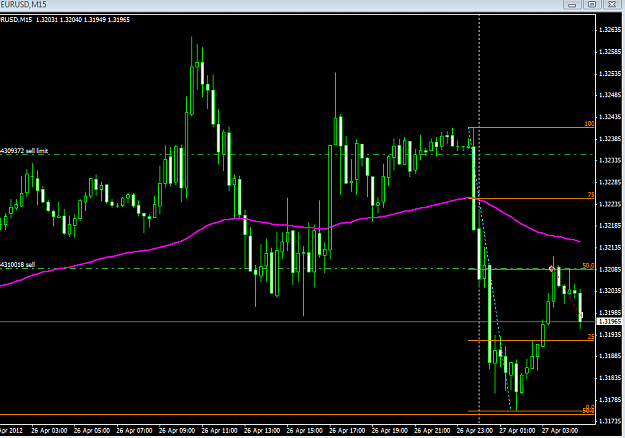
Task: Select the 4309372 sell limit order label
Action: tap(24, 151)
